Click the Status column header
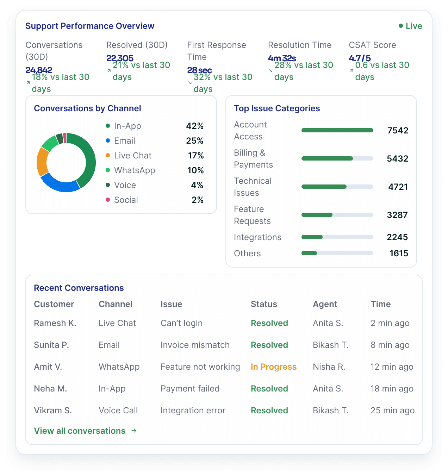Screen dimensions: 448x476 pyautogui.click(x=264, y=304)
